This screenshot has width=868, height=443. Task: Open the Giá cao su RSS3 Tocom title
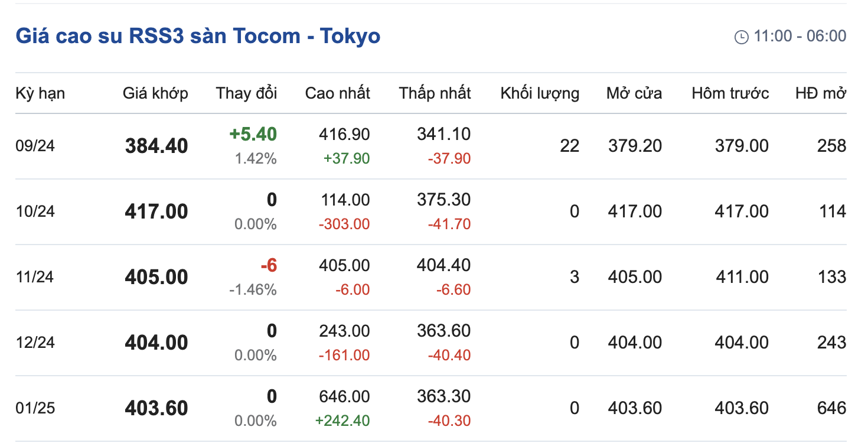pyautogui.click(x=198, y=36)
